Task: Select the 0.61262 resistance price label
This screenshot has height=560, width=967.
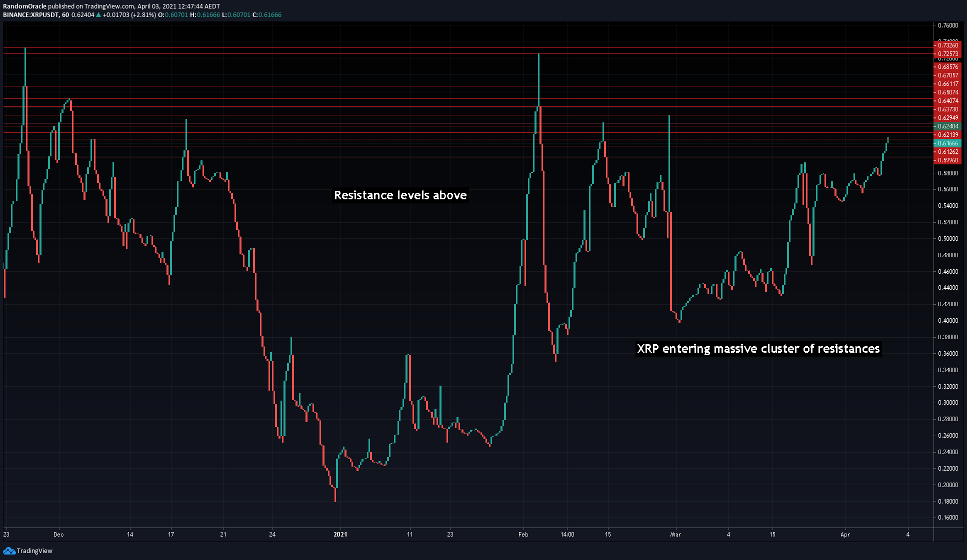Action: (x=947, y=152)
